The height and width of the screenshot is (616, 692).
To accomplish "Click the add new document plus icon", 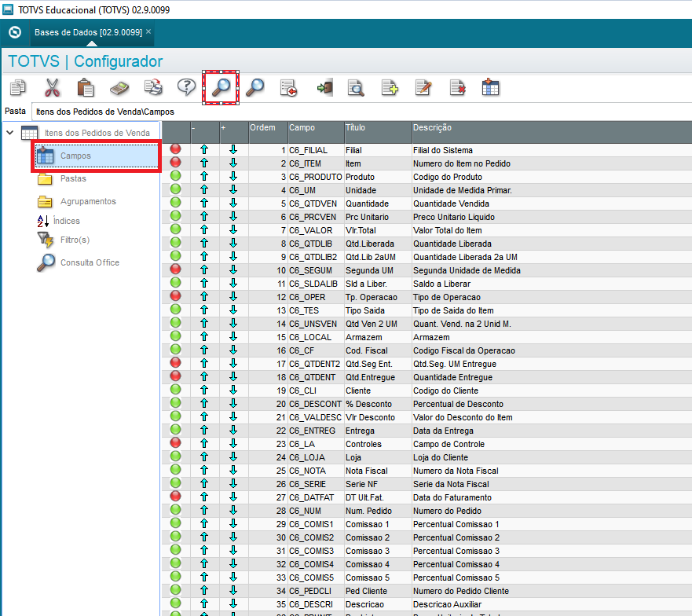I will (x=390, y=87).
